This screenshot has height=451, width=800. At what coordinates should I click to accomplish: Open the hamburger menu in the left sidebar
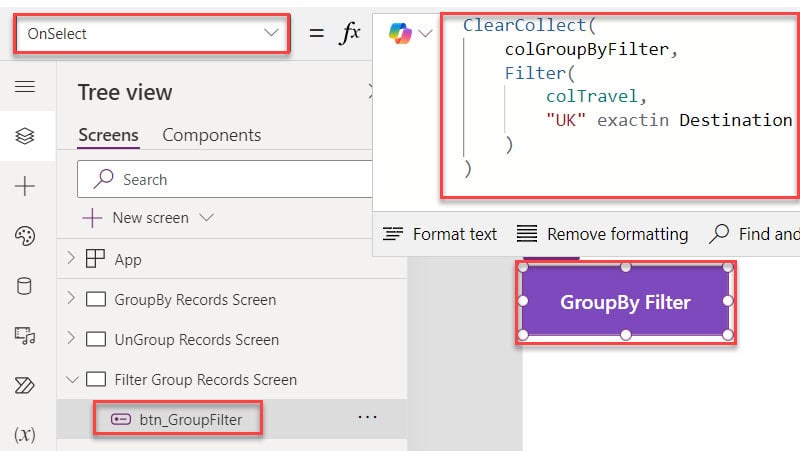tap(24, 87)
